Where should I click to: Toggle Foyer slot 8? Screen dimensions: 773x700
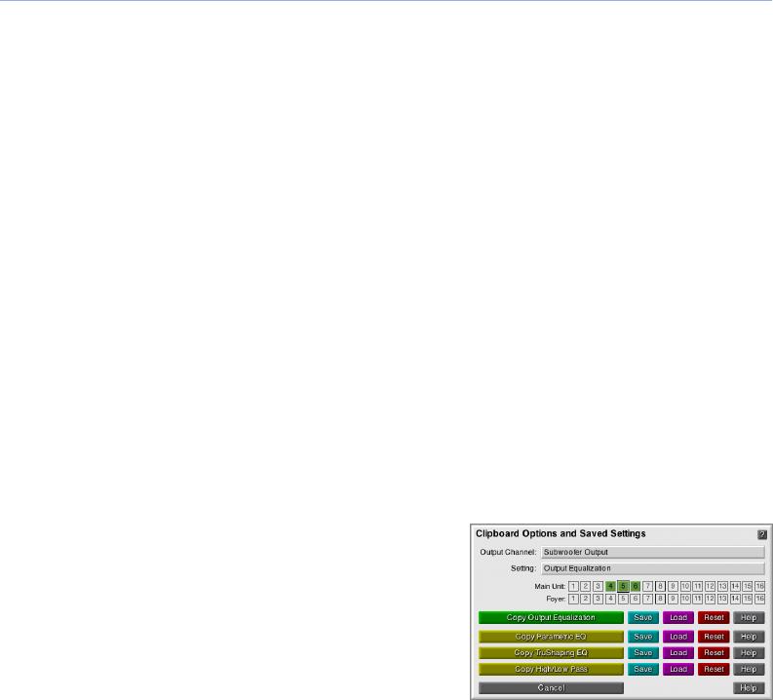point(660,599)
